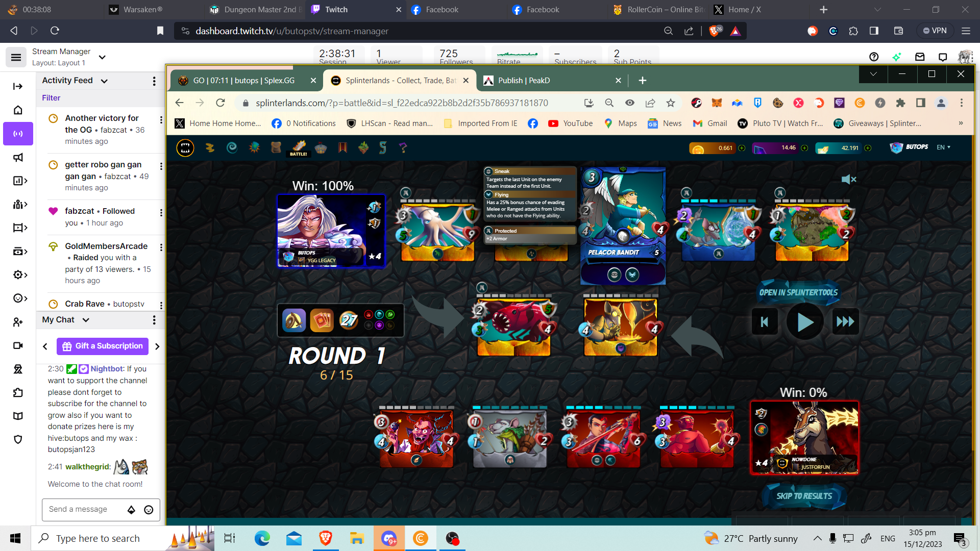The width and height of the screenshot is (980, 551).
Task: Open the Twitch Help question icon
Action: tap(874, 57)
